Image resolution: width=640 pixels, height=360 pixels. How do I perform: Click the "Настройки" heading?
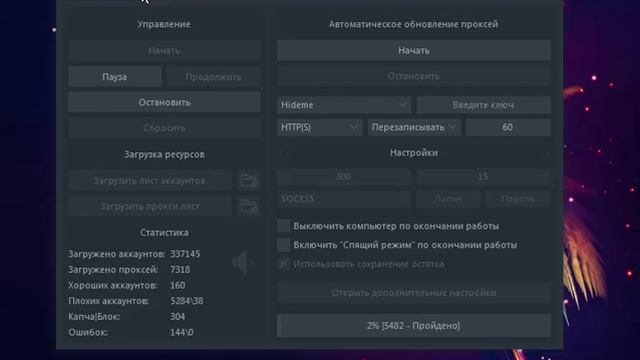(413, 153)
